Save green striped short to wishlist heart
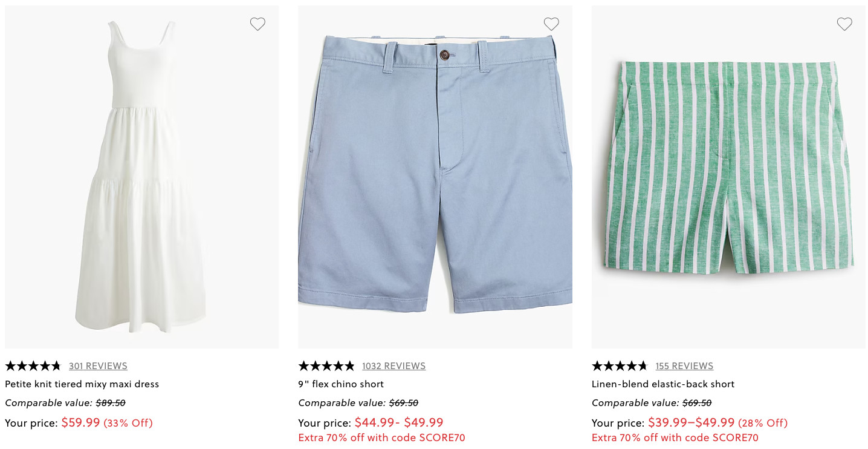868x449 pixels. coord(844,24)
